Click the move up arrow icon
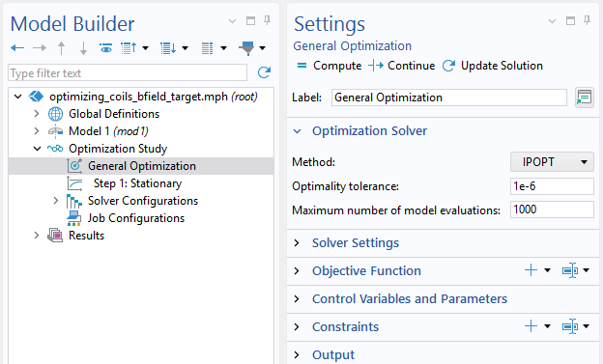Image resolution: width=603 pixels, height=364 pixels. pyautogui.click(x=61, y=48)
